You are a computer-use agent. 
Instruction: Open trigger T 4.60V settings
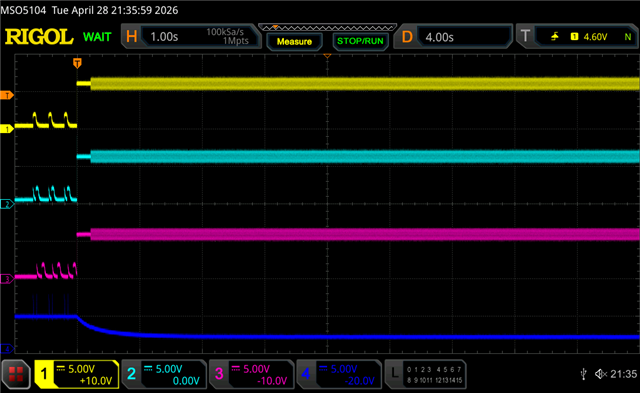[x=577, y=37]
